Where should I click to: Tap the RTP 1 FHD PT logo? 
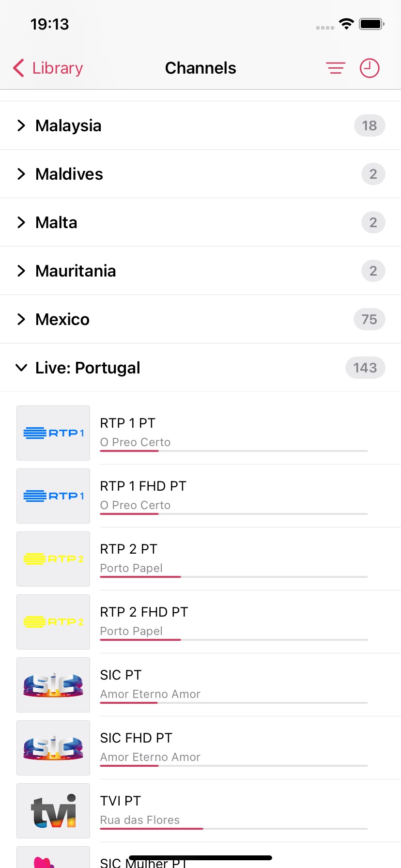point(53,496)
